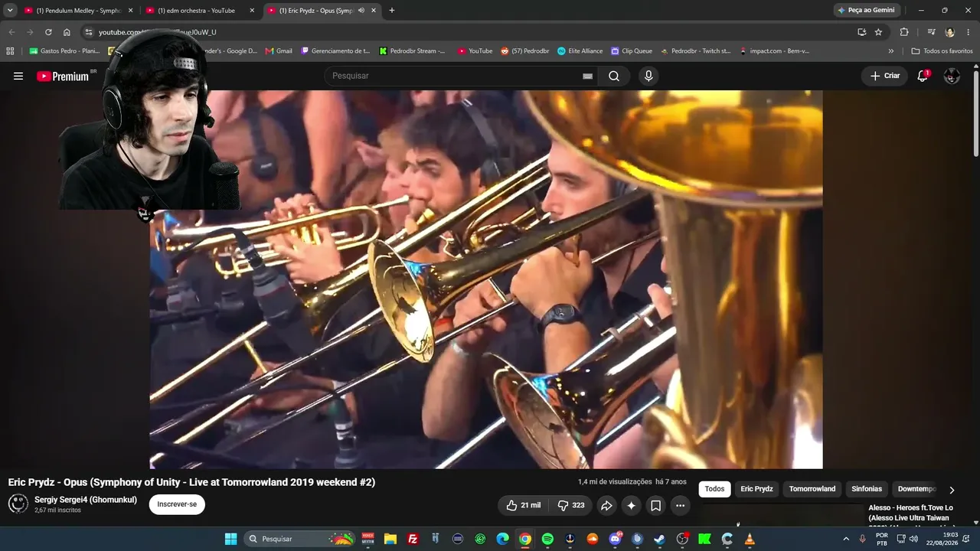The width and height of the screenshot is (980, 551).
Task: Reload the page in Chrome
Action: 48,32
